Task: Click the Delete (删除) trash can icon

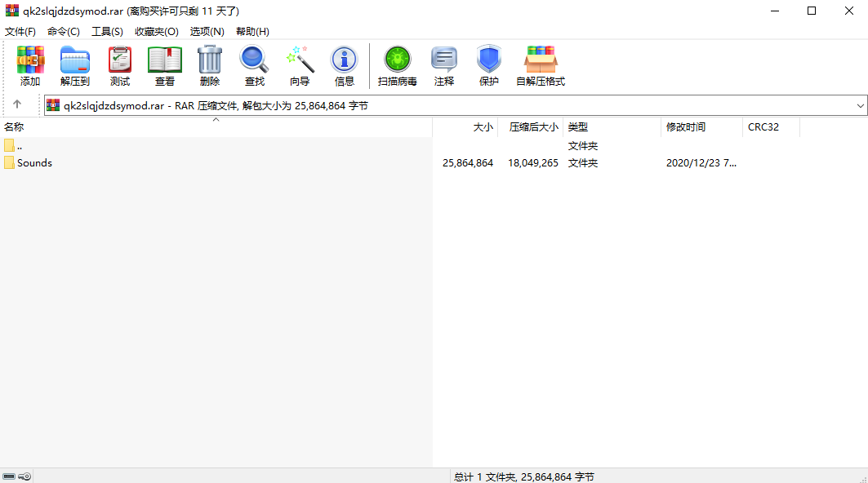Action: [210, 60]
